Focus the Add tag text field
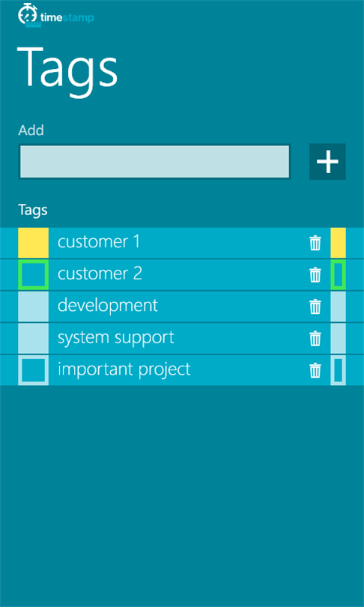Image resolution: width=364 pixels, height=607 pixels. [x=154, y=162]
